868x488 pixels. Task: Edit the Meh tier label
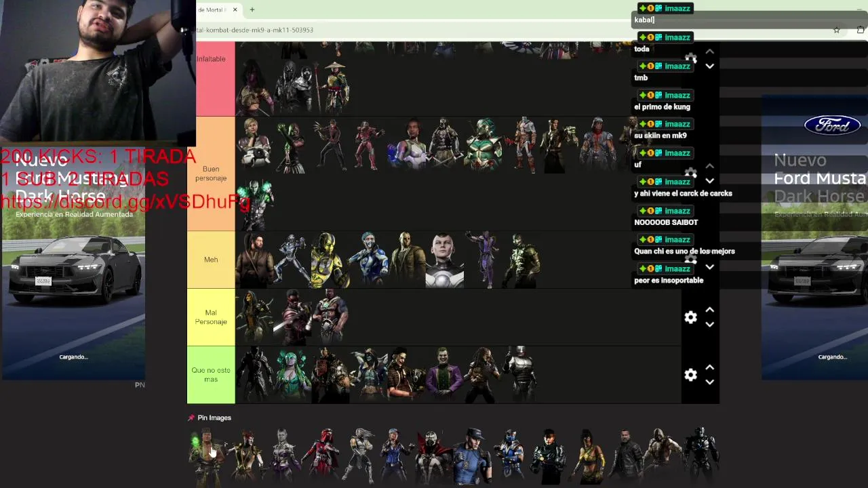coord(211,260)
